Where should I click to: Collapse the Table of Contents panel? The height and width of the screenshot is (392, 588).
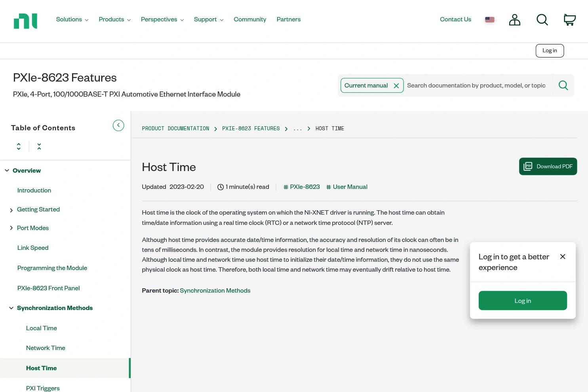click(x=118, y=126)
